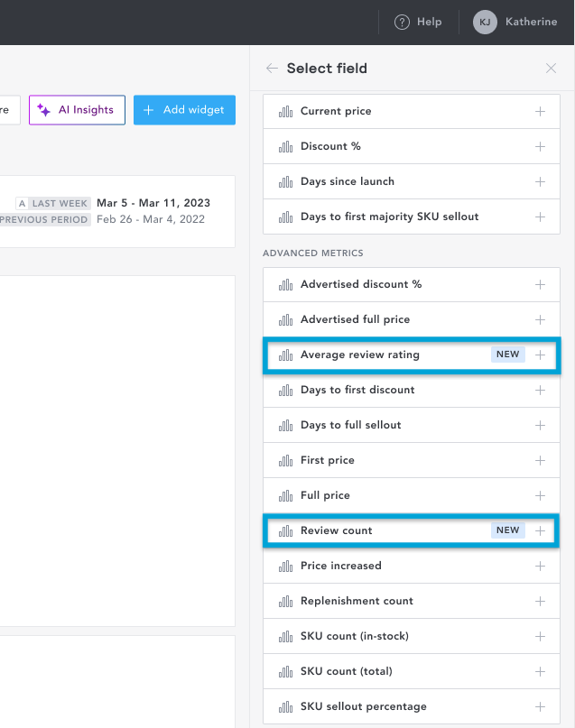Open the Katherine user avatar KJ
This screenshot has height=728, width=575.
click(x=485, y=22)
